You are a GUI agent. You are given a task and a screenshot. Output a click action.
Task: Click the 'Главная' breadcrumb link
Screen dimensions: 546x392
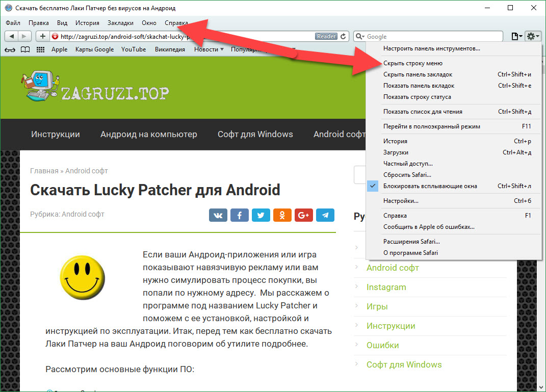[x=44, y=171]
